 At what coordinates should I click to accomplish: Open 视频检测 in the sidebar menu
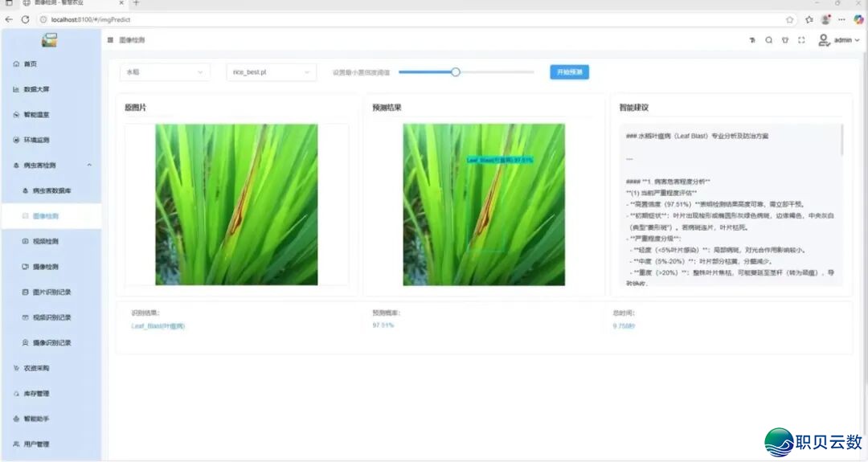pyautogui.click(x=45, y=241)
